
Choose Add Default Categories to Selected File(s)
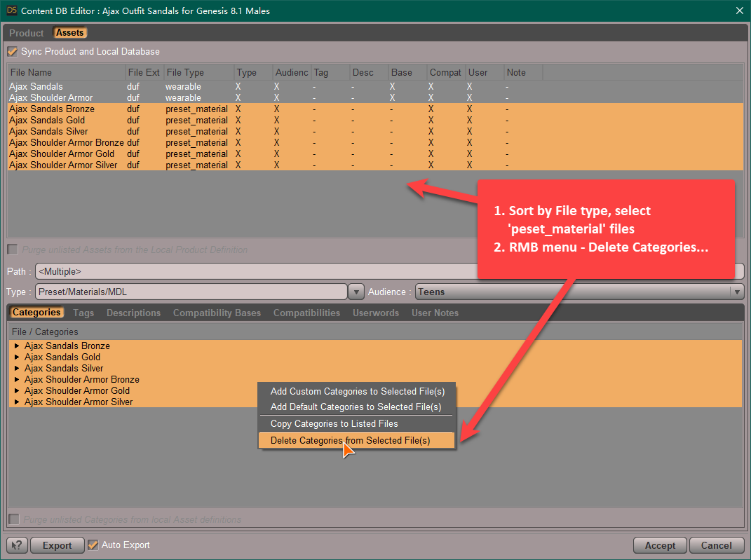point(357,407)
